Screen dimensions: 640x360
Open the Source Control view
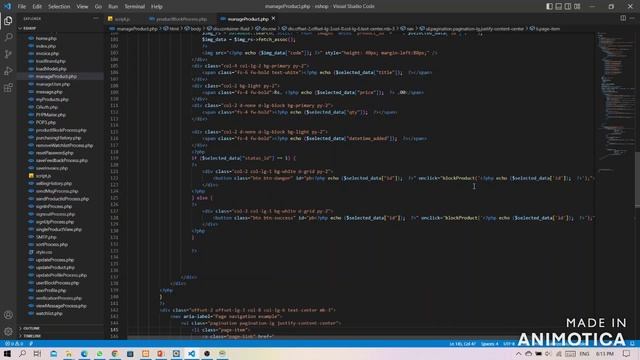tap(8, 54)
